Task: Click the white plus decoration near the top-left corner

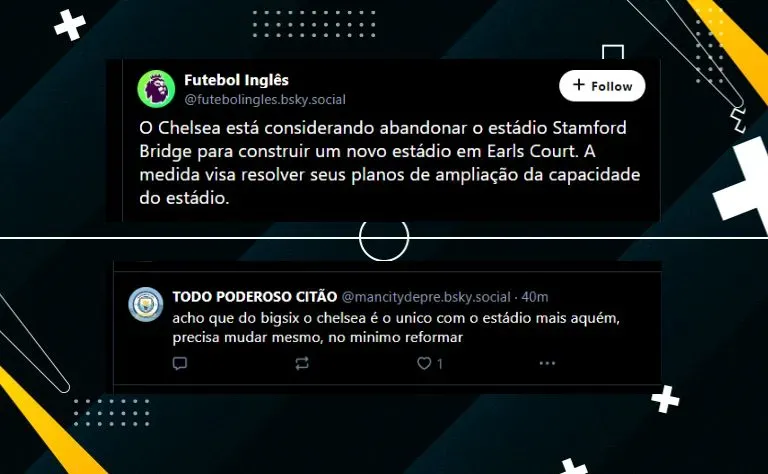Action: coord(70,24)
